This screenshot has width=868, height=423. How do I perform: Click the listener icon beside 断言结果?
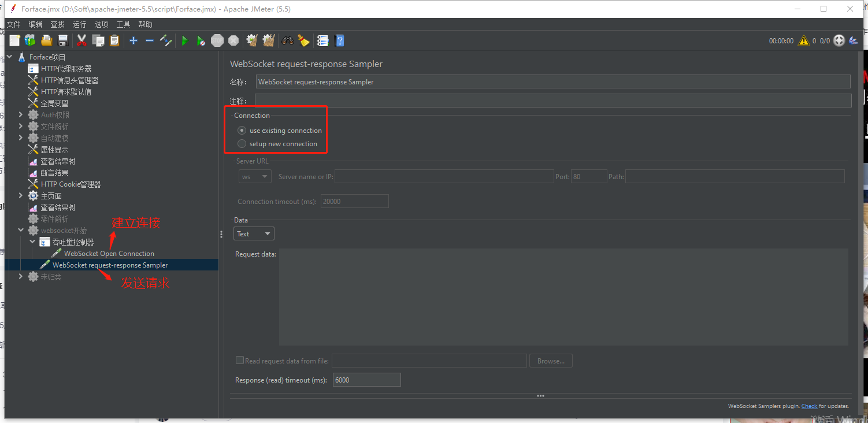pos(34,173)
